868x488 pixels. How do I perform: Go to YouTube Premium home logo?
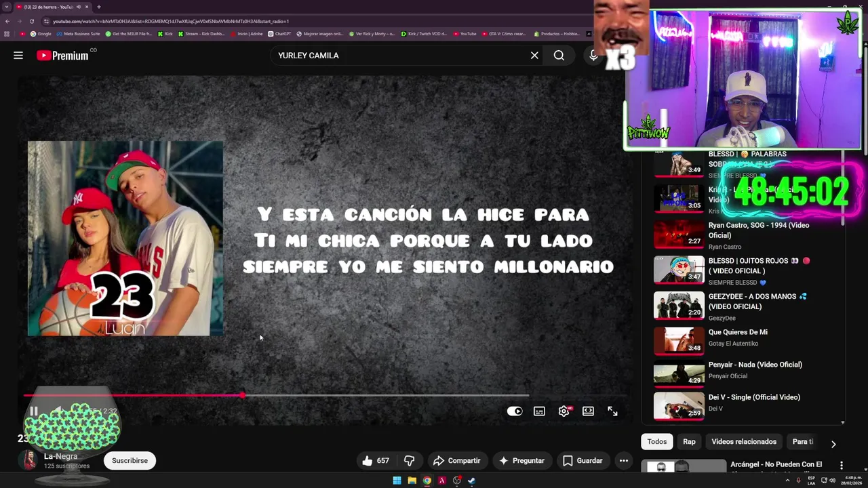[62, 56]
